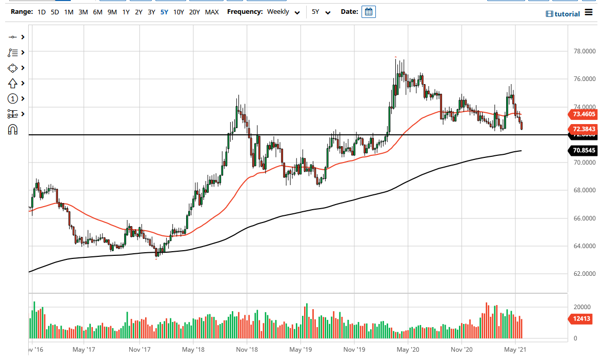
Task: Select the numbered annotation tool
Action: (x=13, y=98)
